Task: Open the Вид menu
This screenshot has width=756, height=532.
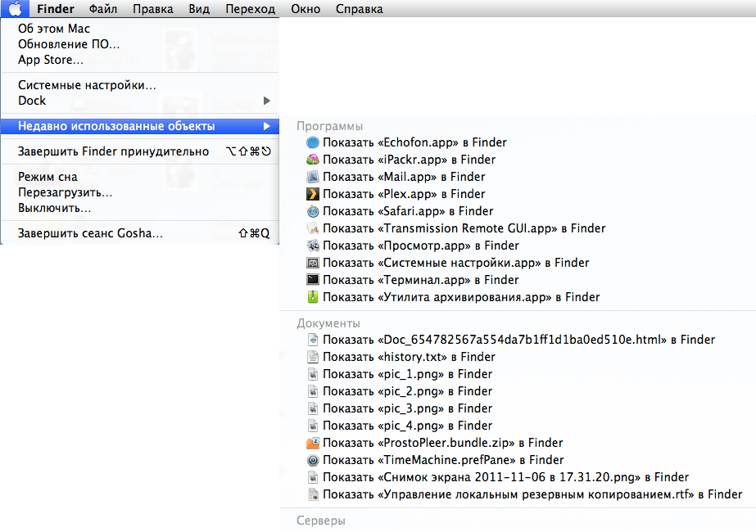Action: click(x=199, y=9)
